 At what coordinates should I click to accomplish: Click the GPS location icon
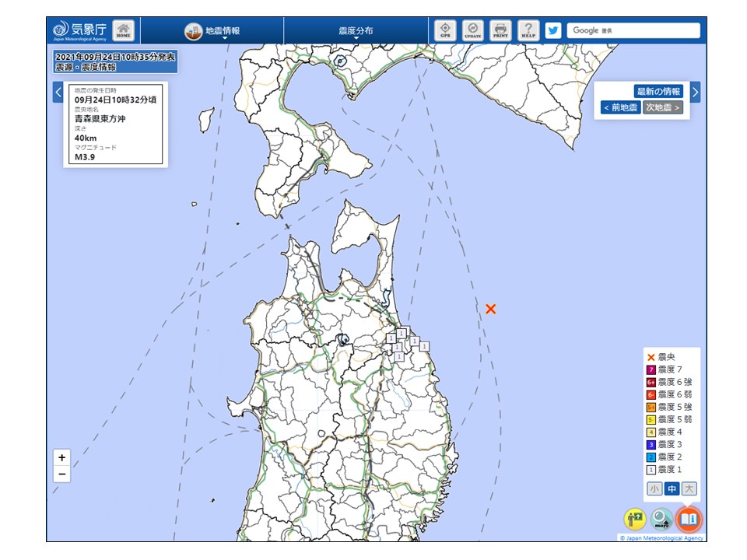point(445,31)
